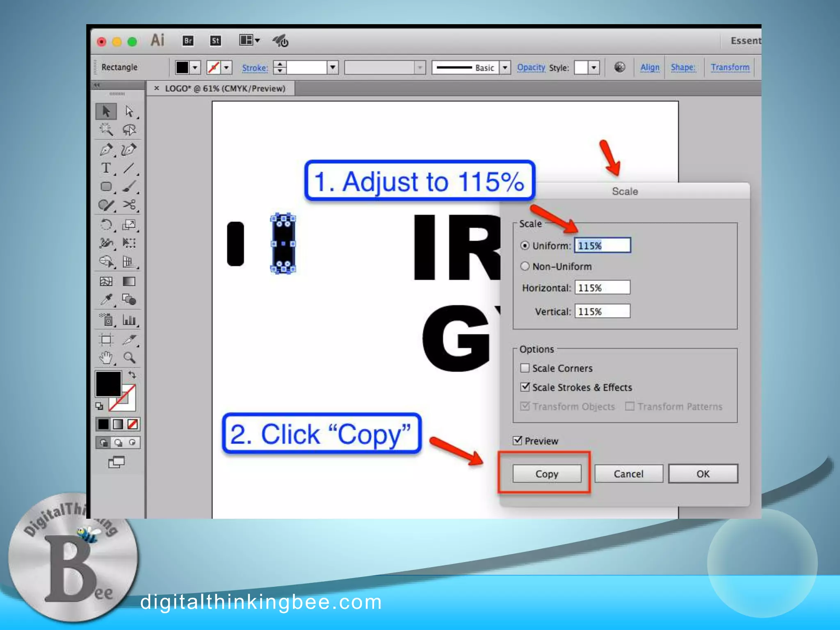
Task: Uncheck Scale Strokes & Effects
Action: [525, 387]
